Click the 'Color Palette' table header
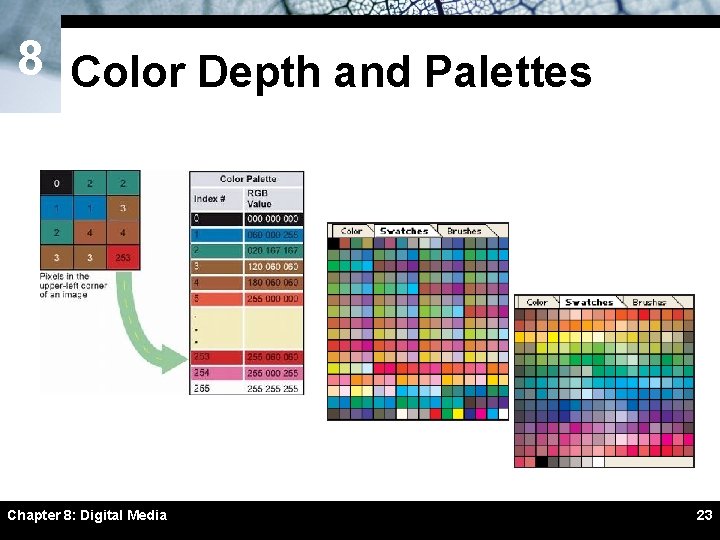 [248, 179]
